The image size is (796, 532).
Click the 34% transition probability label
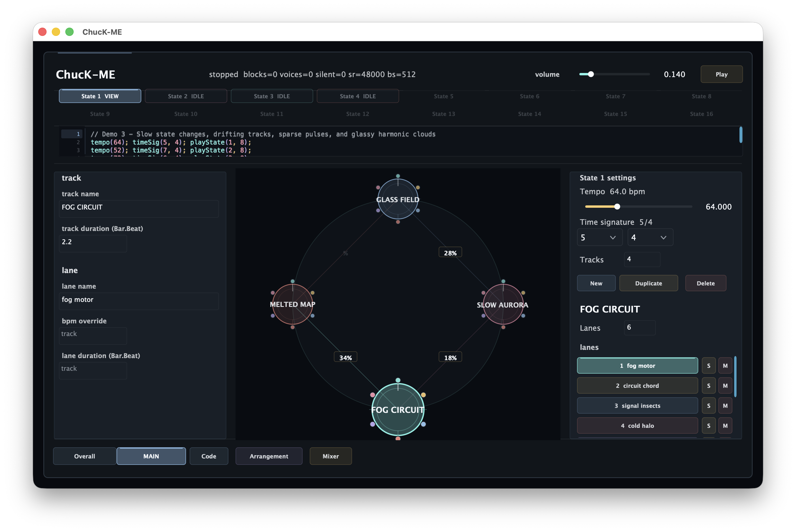coord(346,358)
